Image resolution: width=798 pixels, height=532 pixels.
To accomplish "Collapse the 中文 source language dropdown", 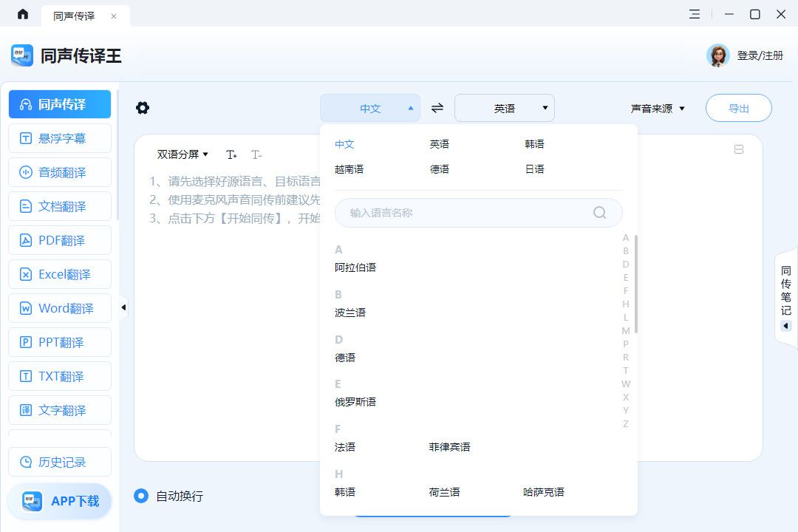I will pos(370,108).
